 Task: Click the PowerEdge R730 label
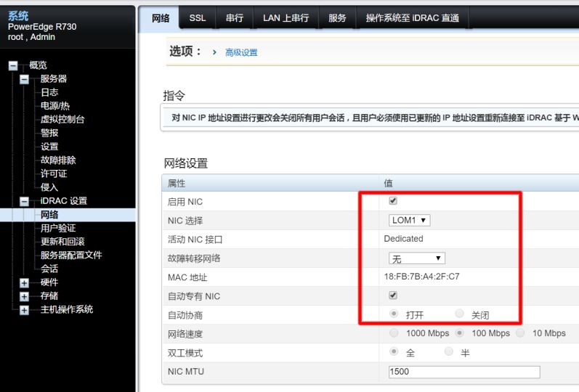[x=42, y=27]
